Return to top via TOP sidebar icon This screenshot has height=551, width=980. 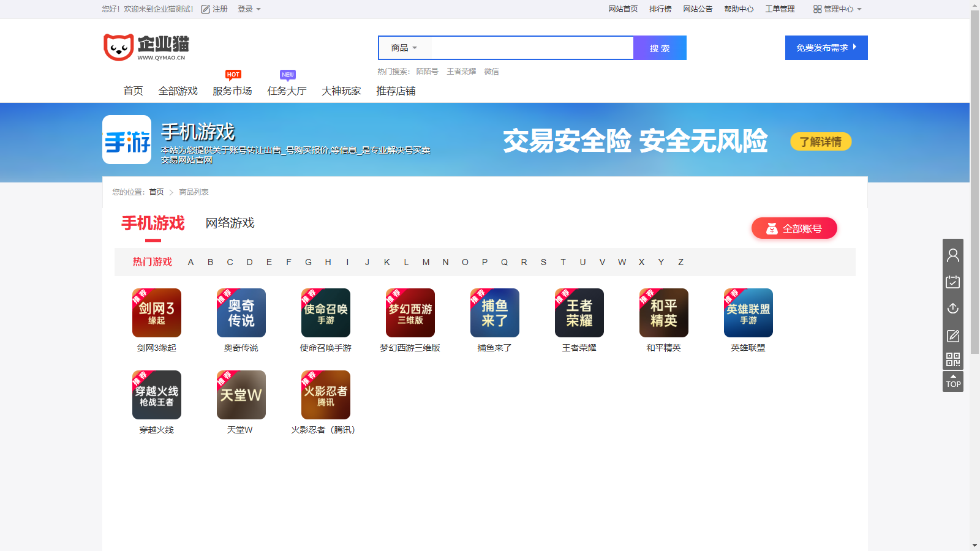[953, 382]
